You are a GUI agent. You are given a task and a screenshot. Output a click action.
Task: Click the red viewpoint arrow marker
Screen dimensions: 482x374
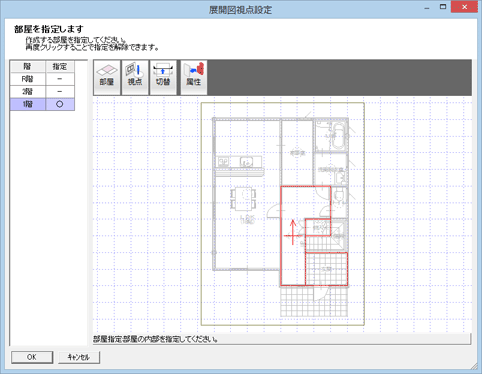[x=293, y=232]
